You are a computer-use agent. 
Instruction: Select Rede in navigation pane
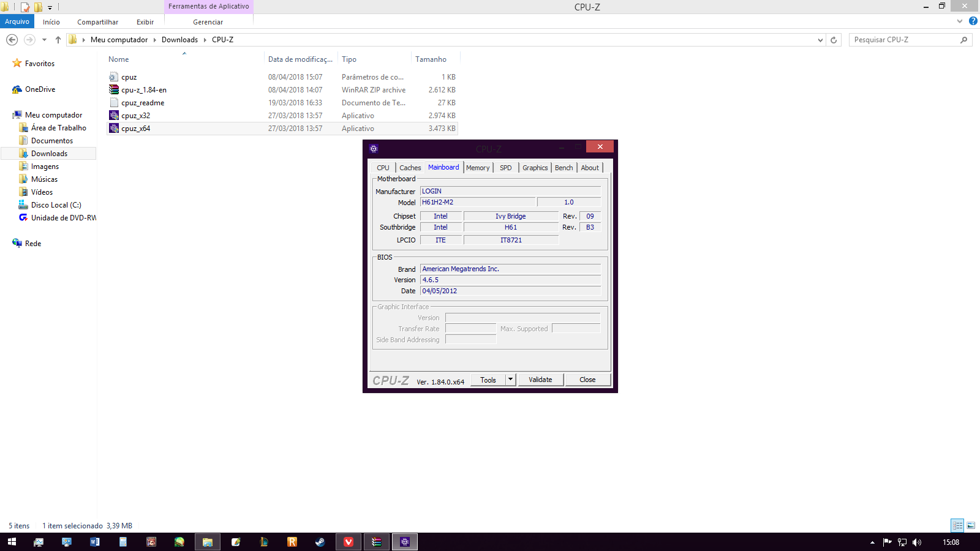point(33,244)
